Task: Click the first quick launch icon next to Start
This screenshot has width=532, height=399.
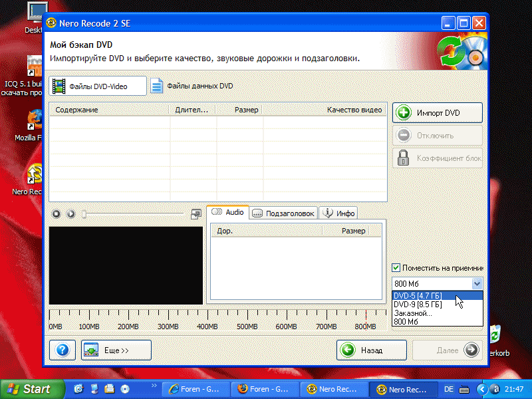Action: pos(78,389)
